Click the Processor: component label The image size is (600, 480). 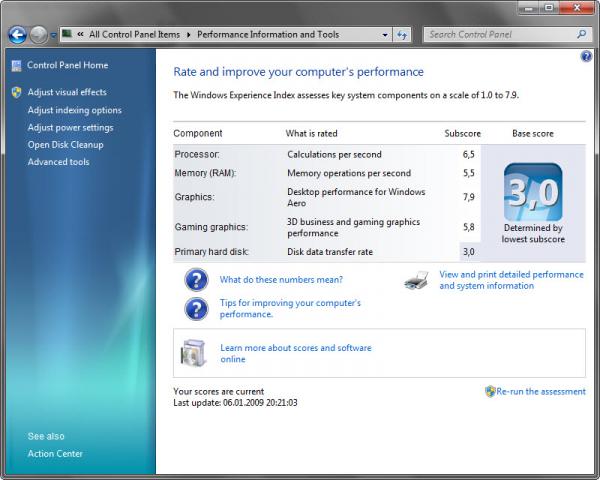197,154
